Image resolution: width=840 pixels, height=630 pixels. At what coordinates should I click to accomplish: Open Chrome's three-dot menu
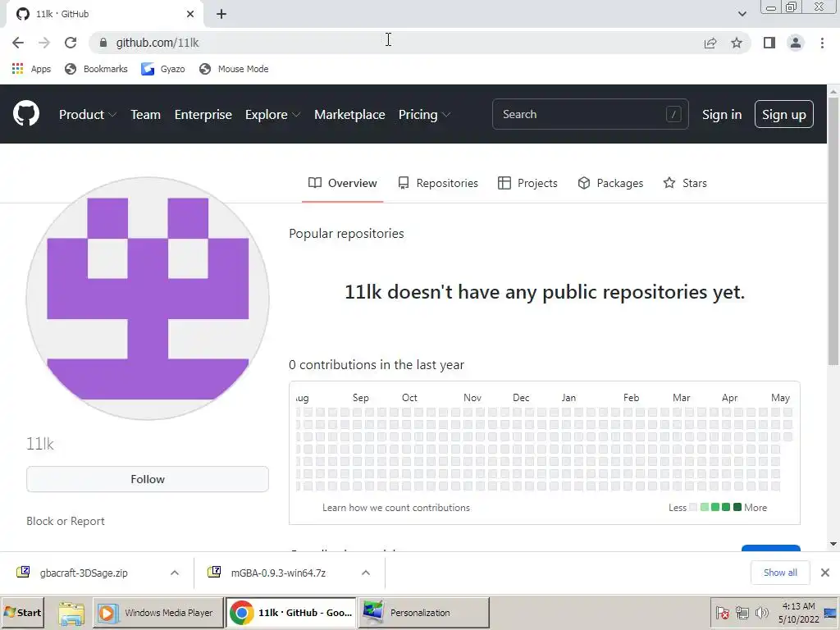point(822,43)
